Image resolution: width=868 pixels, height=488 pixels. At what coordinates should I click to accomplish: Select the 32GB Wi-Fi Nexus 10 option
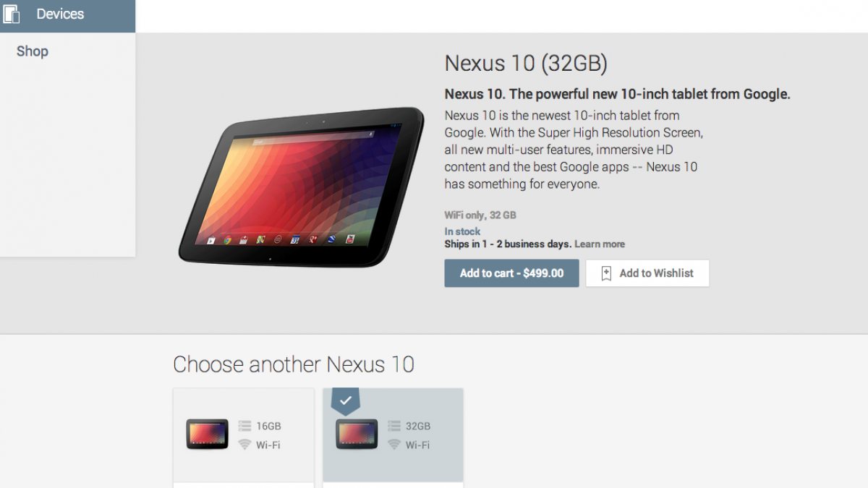pyautogui.click(x=393, y=436)
